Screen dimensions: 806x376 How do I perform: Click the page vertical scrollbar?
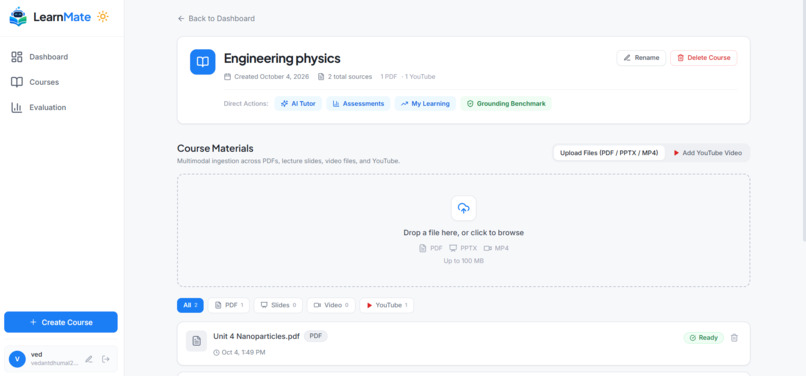pyautogui.click(x=803, y=121)
